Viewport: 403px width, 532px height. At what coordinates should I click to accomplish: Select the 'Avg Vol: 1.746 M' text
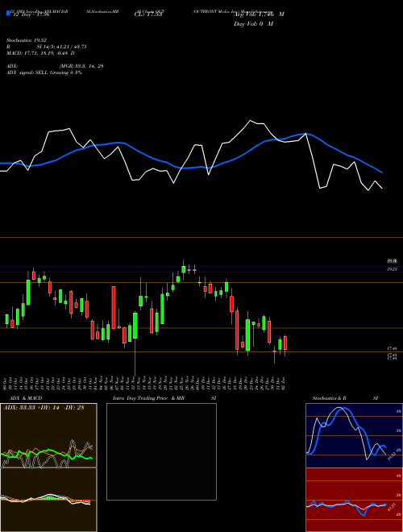point(259,15)
